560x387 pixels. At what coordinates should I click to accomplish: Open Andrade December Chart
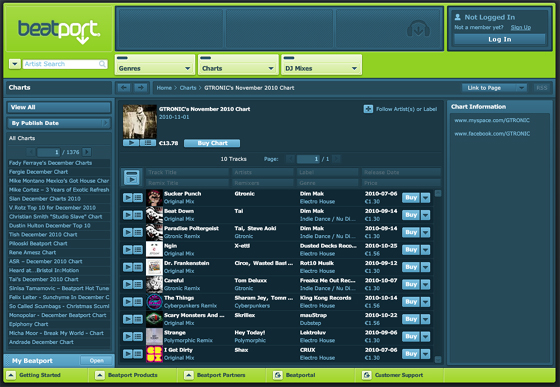coord(41,342)
